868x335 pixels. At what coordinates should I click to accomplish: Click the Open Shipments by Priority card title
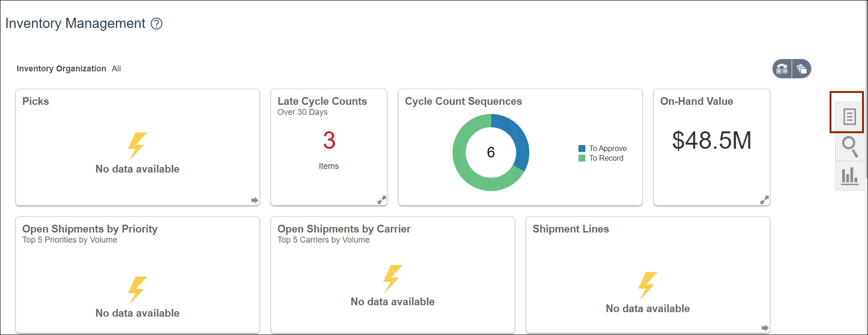coord(90,229)
